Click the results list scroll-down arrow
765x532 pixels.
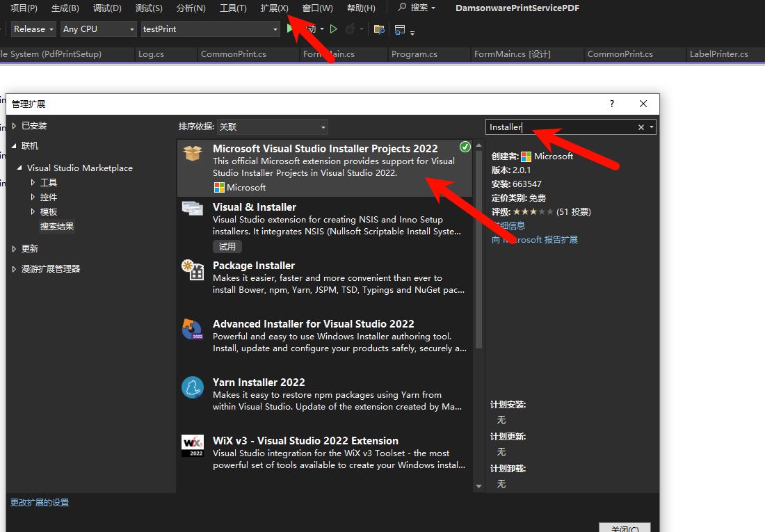pyautogui.click(x=478, y=486)
